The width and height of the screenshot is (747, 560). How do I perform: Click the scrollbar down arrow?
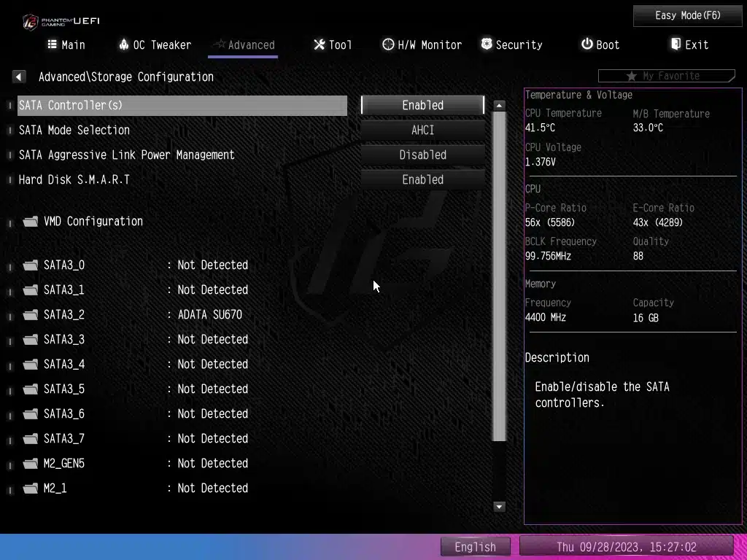(x=500, y=507)
